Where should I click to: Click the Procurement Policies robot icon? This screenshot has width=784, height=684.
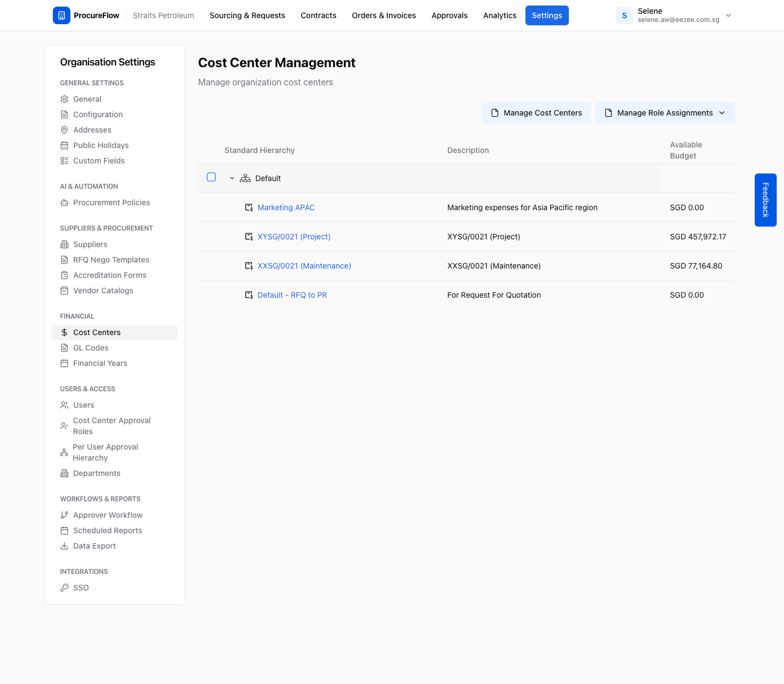coord(64,203)
